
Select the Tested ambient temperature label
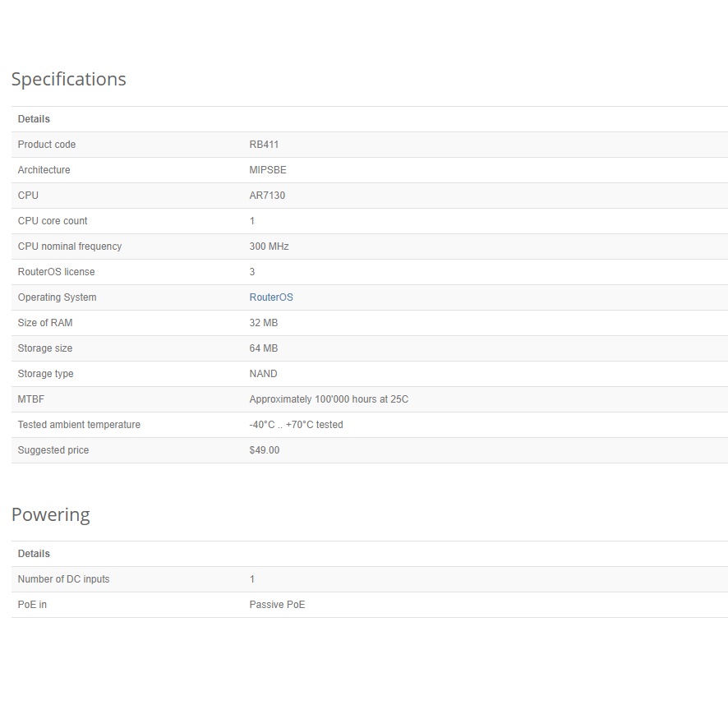click(79, 425)
